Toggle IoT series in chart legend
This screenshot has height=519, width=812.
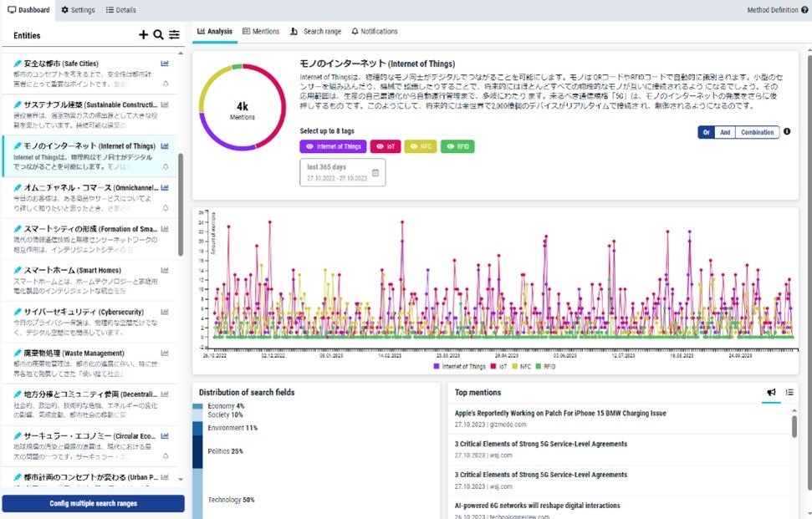(x=498, y=366)
